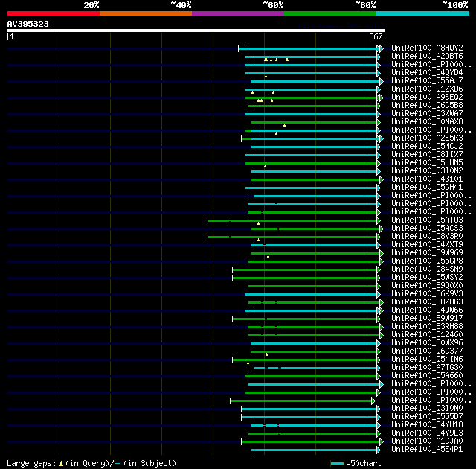Open the UniRef100_C4Y9L3 label
Screen dimensions: 476x469
pos(427,433)
